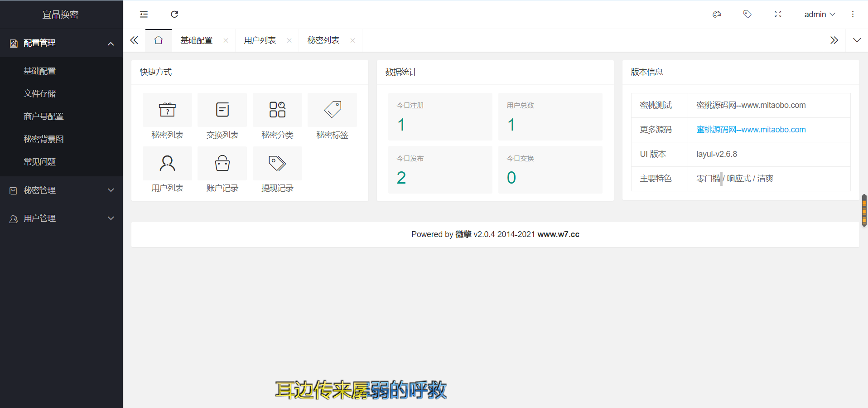Select 商户号配置 in the sidebar
This screenshot has height=408, width=868.
(43, 117)
